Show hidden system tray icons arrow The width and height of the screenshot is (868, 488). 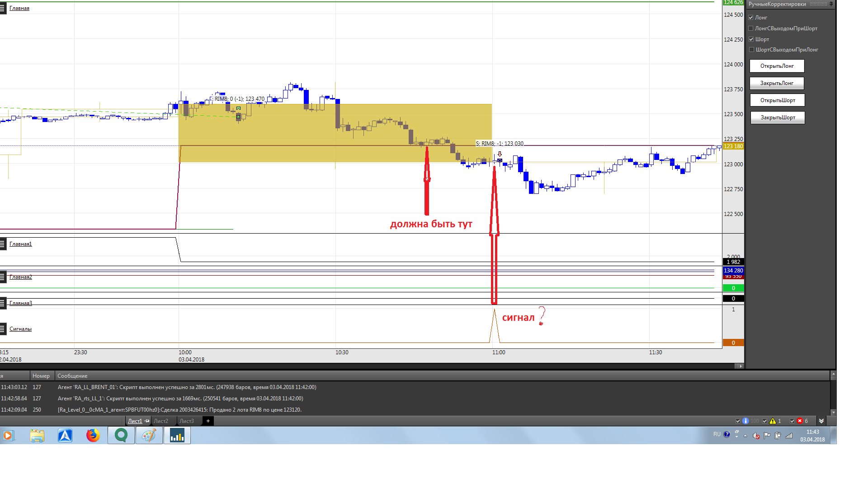(x=745, y=436)
